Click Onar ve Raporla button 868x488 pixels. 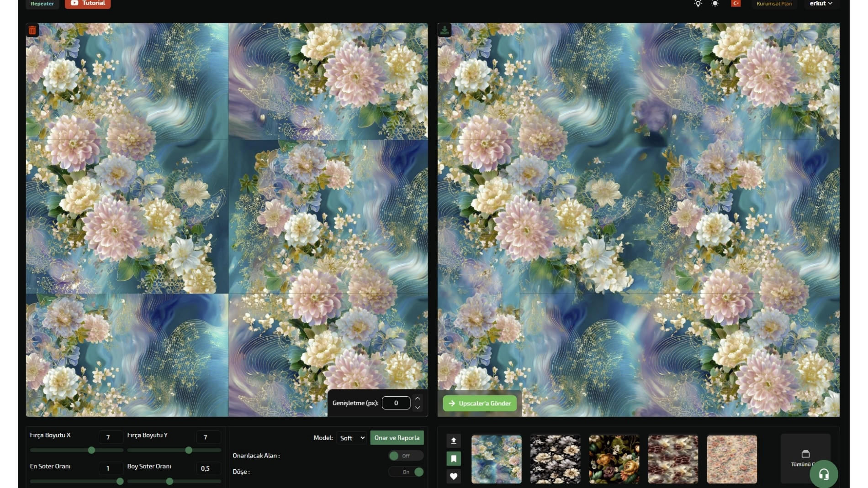(x=397, y=438)
